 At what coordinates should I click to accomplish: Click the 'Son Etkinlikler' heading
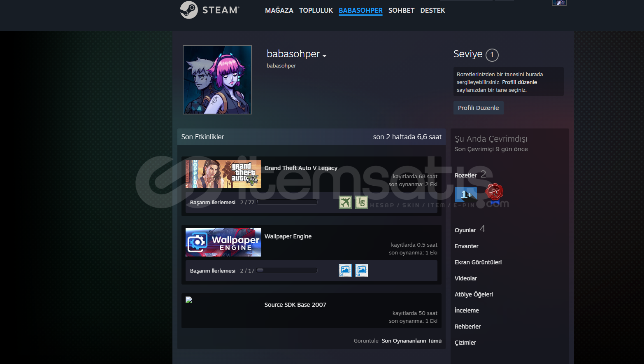coord(203,137)
